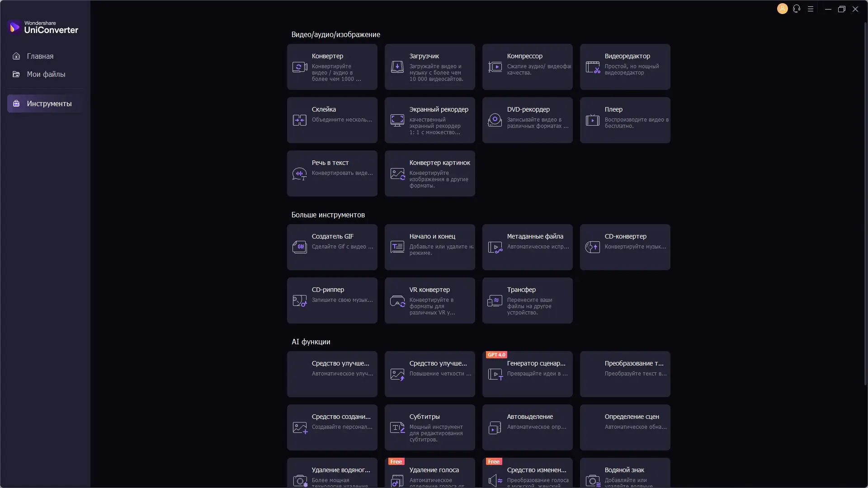Open the Склейка merger icon
Image resolution: width=868 pixels, height=488 pixels.
pos(300,120)
